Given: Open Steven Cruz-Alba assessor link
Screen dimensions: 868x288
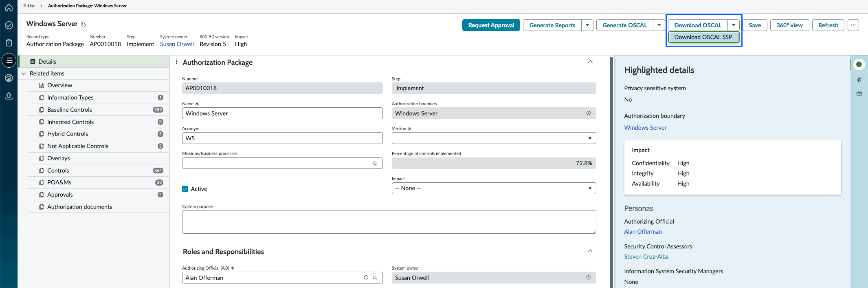Looking at the screenshot, I should coord(646,257).
